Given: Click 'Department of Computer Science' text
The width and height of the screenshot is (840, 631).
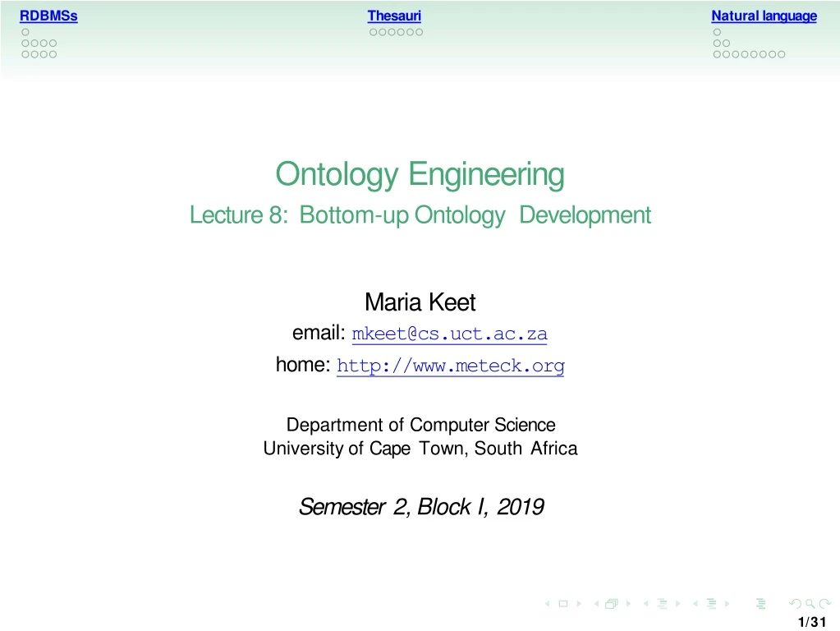Looking at the screenshot, I should (420, 425).
